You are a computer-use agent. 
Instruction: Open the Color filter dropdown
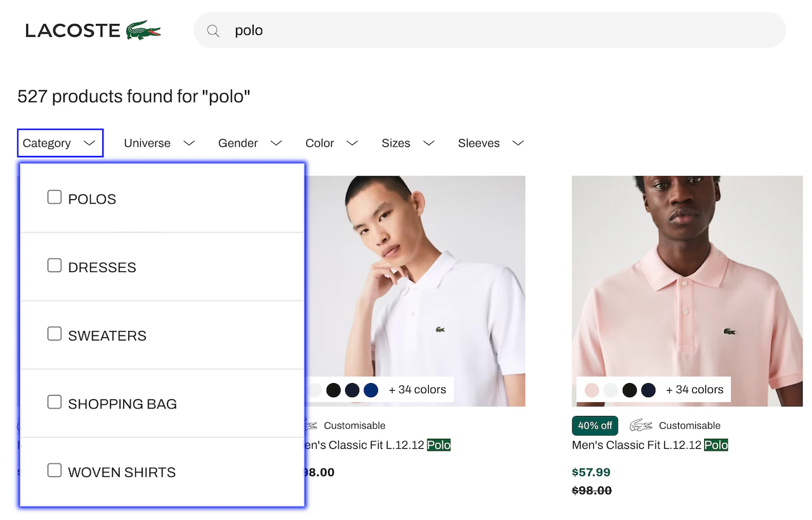pyautogui.click(x=331, y=143)
